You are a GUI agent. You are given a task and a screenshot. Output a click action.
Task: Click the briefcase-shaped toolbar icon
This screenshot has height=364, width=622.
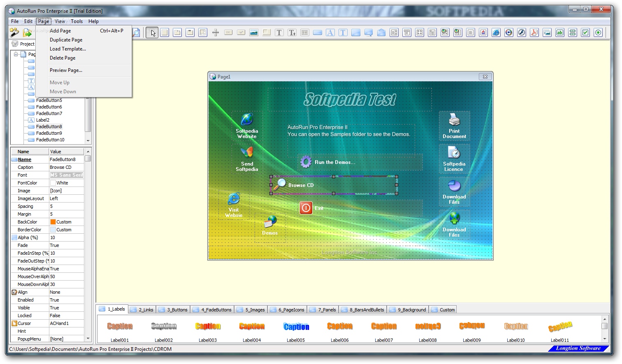(x=381, y=32)
